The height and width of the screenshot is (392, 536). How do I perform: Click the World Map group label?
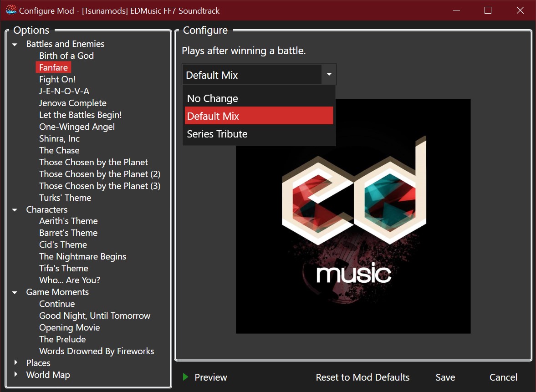(48, 375)
